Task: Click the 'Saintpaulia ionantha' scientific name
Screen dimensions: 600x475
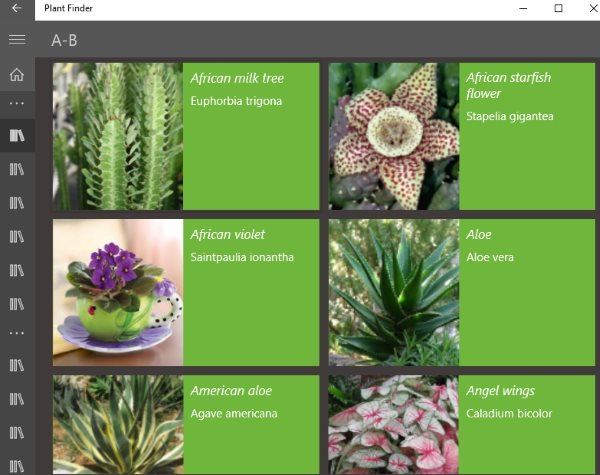Action: pos(242,257)
